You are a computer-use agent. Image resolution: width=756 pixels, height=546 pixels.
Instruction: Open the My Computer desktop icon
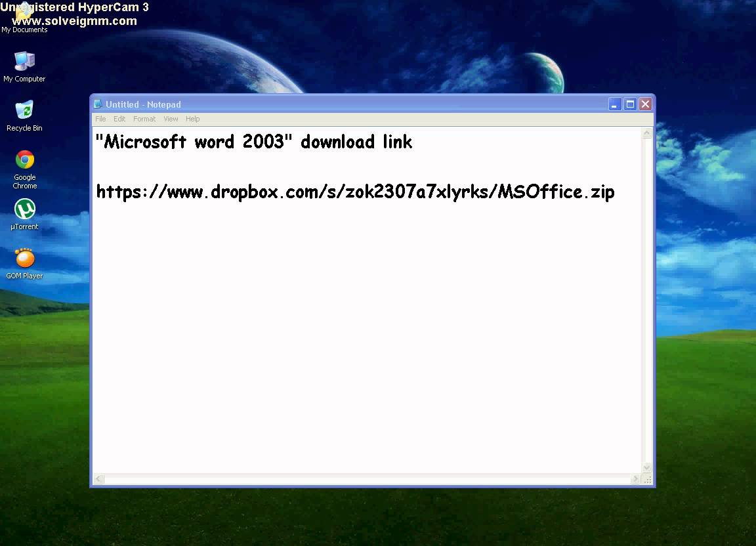(x=24, y=66)
